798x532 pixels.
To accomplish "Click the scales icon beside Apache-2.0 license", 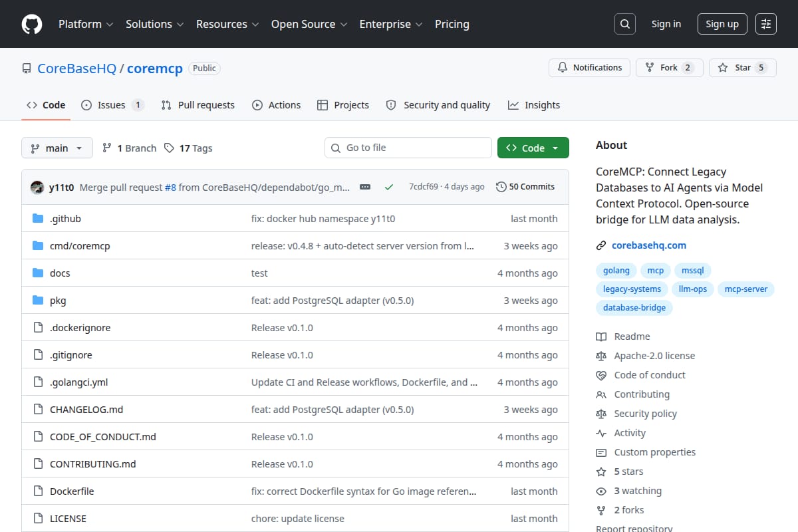I will pos(601,356).
